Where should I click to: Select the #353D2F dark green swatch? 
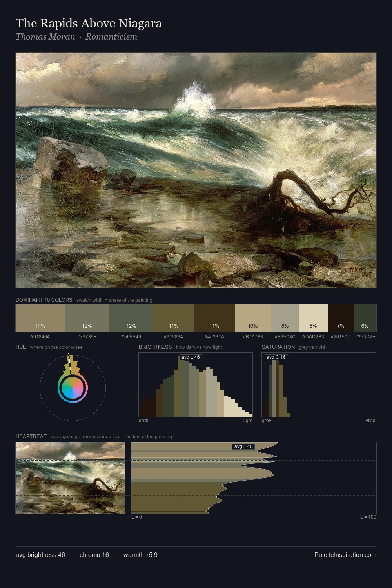click(365, 318)
